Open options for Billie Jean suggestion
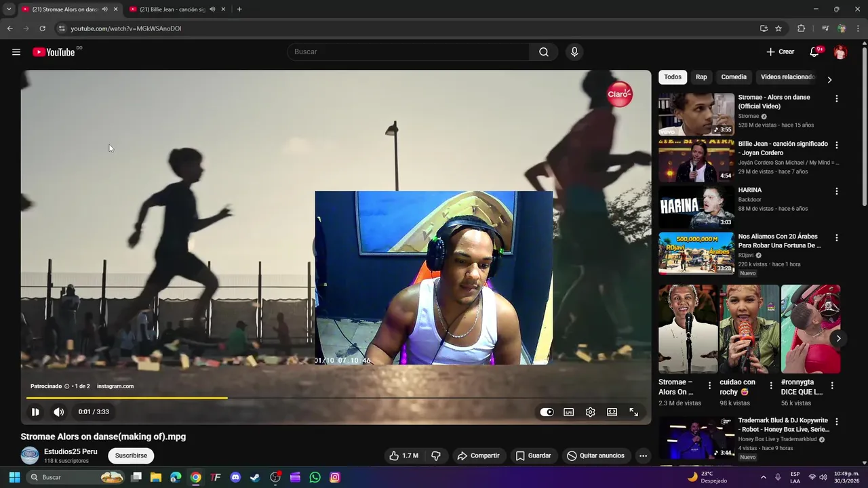The image size is (868, 488). tap(836, 145)
